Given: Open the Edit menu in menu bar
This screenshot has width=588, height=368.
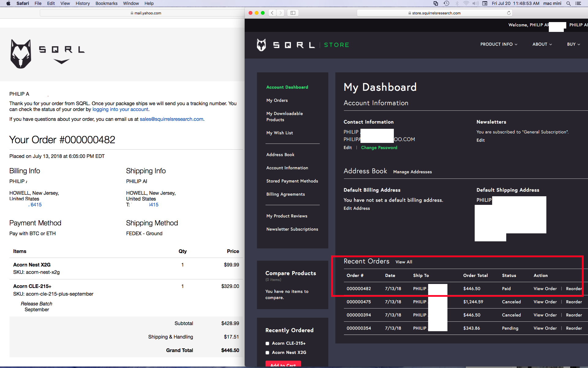Looking at the screenshot, I should pos(51,3).
